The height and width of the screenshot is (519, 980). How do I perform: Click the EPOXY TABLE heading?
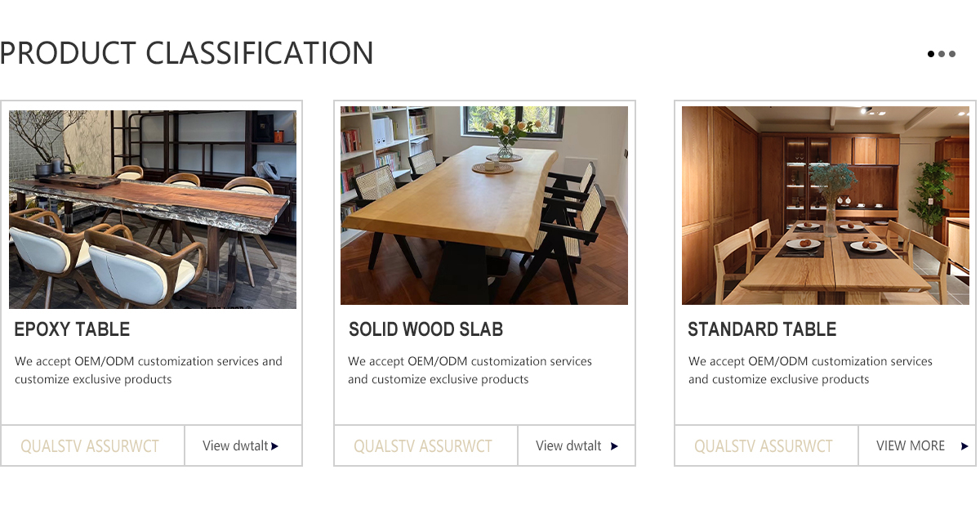coord(72,329)
